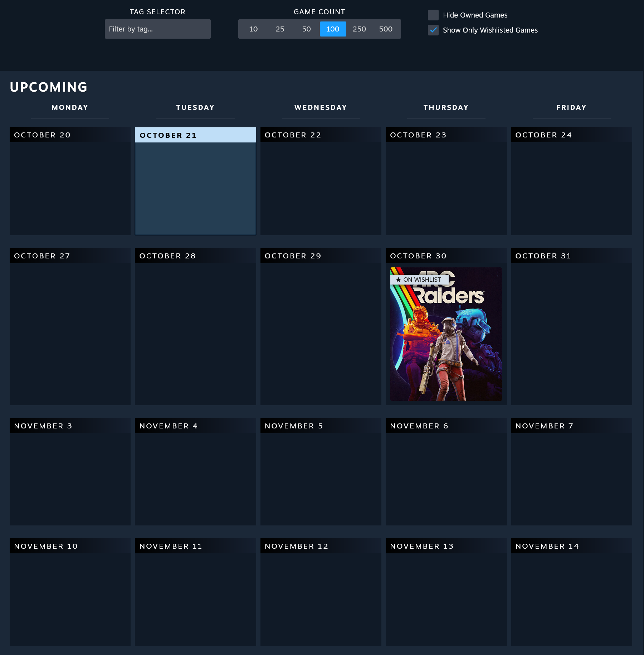Click the Filter by tag input field
The width and height of the screenshot is (644, 655).
(157, 29)
